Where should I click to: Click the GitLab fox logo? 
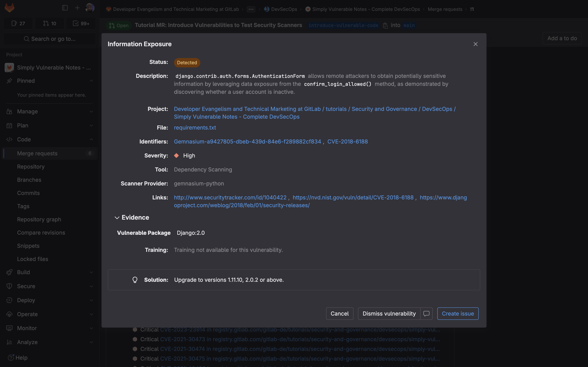click(x=10, y=8)
